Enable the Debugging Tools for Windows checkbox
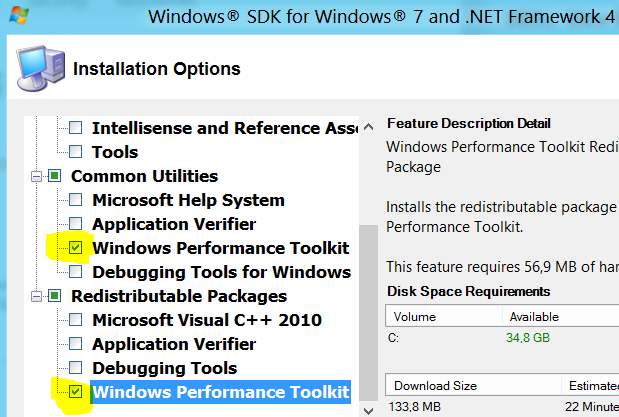The image size is (619, 417). pyautogui.click(x=76, y=272)
